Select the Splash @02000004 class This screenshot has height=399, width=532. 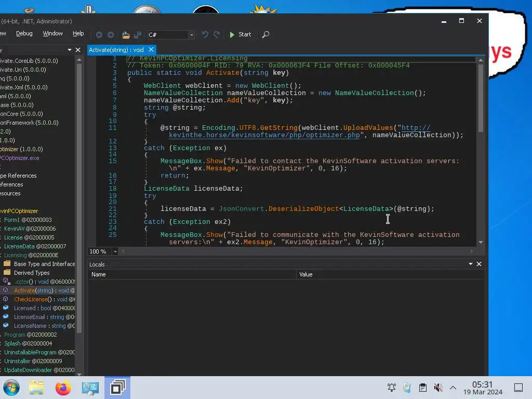[x=28, y=343]
